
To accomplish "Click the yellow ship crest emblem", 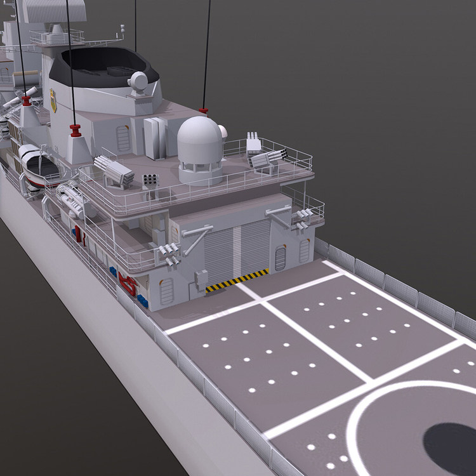I will (x=53, y=100).
